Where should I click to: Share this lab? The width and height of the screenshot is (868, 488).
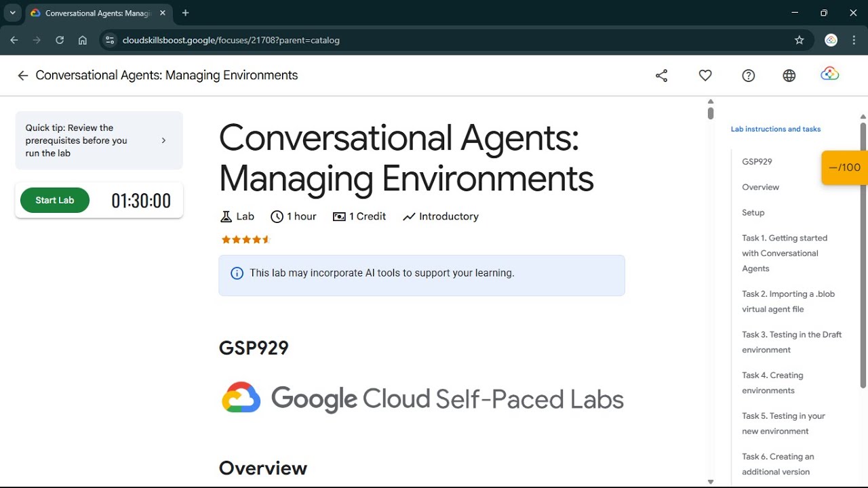click(662, 75)
